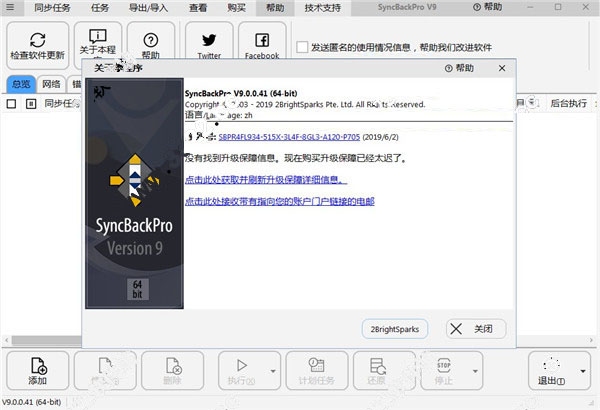Select the 帮助 ribbon tab
The image size is (600, 410).
tap(275, 8)
